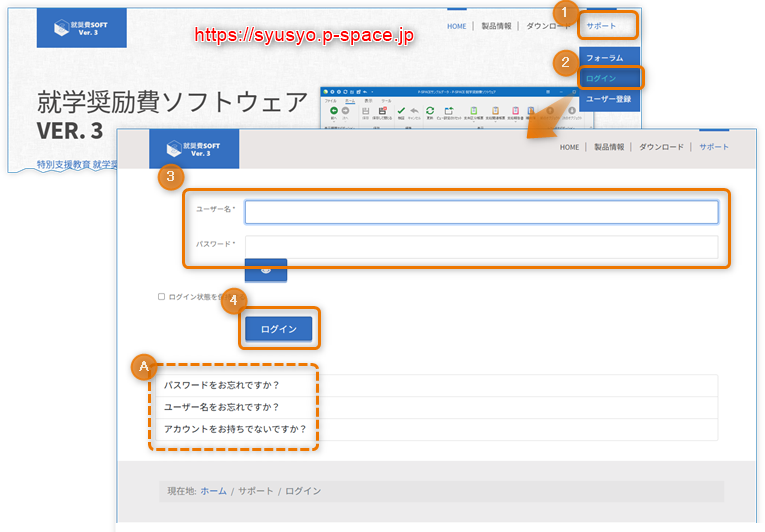Click HOME in the top banner navigation
The image size is (765, 532).
(457, 26)
